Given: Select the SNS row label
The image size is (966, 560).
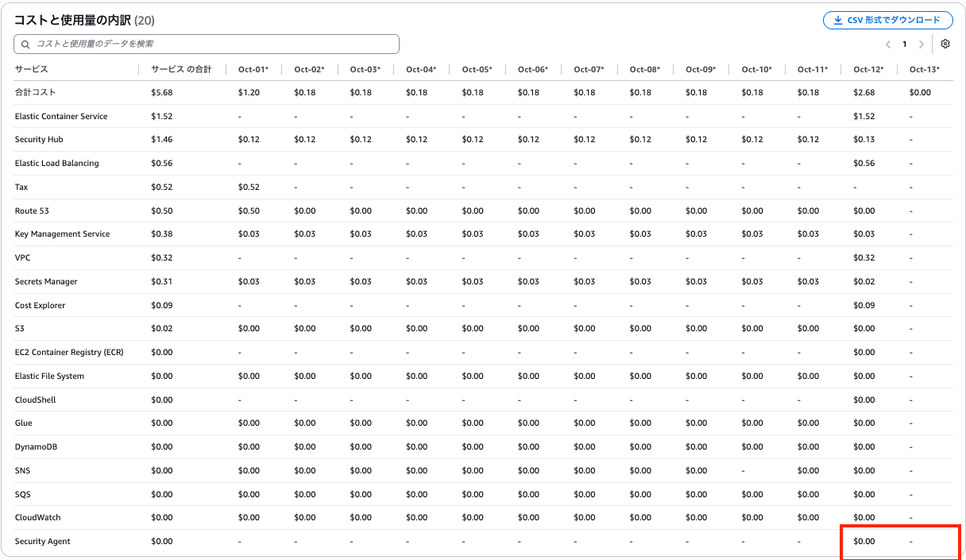Looking at the screenshot, I should [x=23, y=470].
